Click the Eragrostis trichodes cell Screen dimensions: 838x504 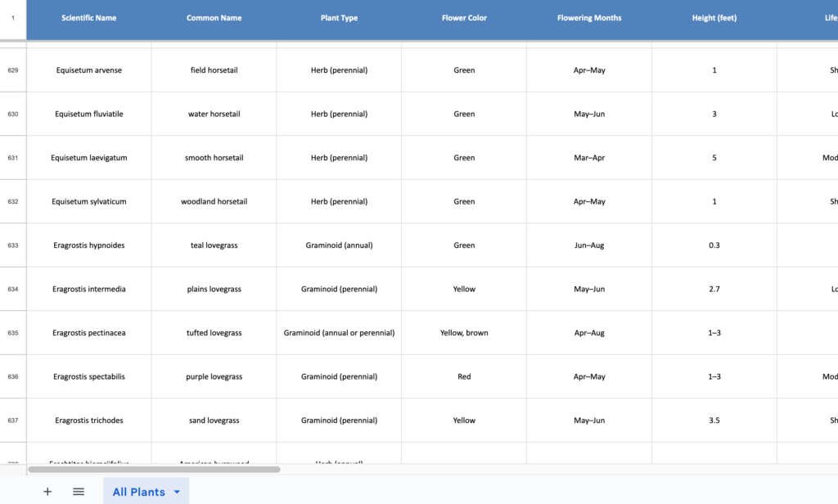pos(88,421)
